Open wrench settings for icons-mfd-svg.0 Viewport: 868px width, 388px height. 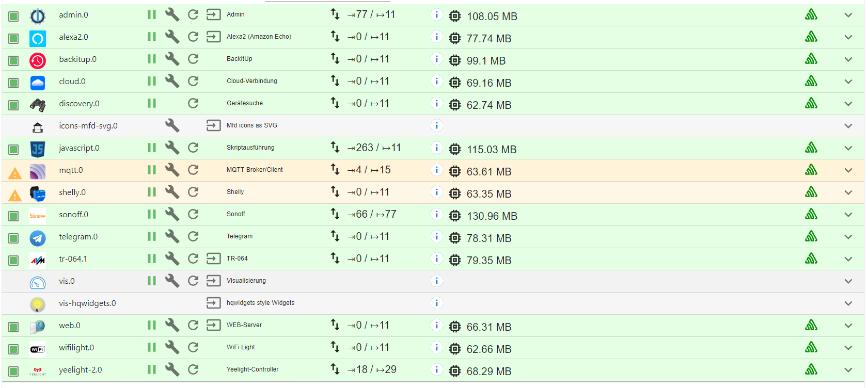coord(172,125)
